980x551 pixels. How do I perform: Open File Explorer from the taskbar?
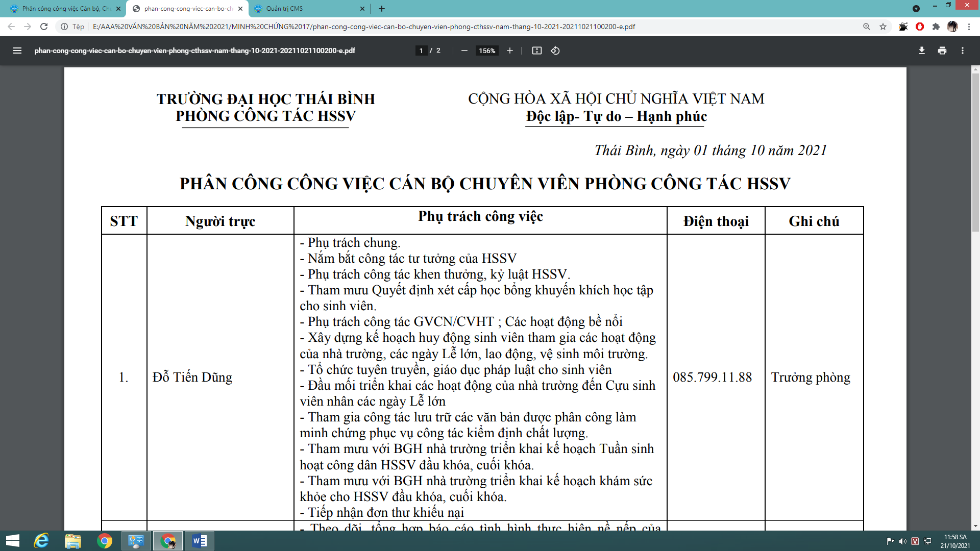tap(73, 541)
